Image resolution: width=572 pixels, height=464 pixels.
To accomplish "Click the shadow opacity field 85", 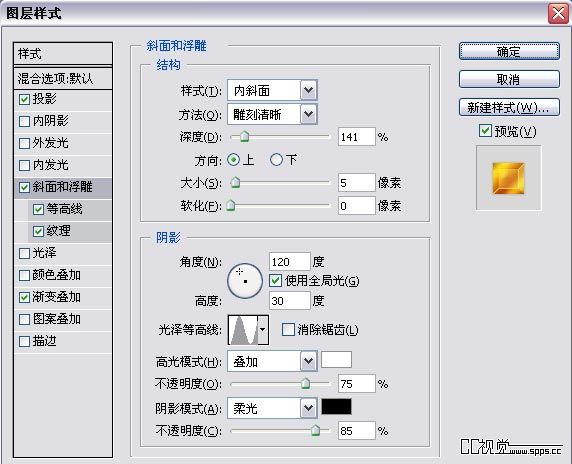I will pos(356,431).
